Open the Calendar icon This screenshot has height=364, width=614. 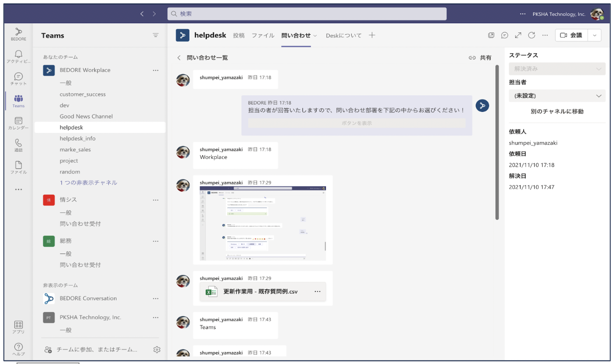coord(18,123)
